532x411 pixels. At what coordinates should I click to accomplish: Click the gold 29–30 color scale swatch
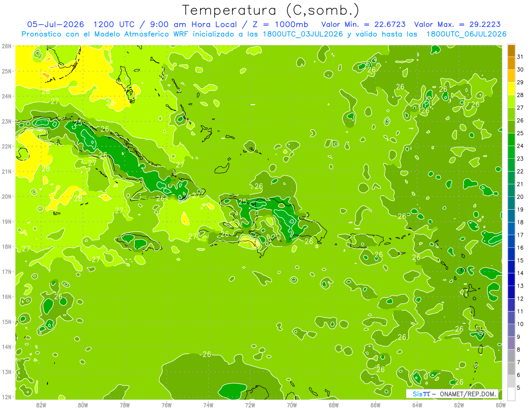tap(511, 76)
